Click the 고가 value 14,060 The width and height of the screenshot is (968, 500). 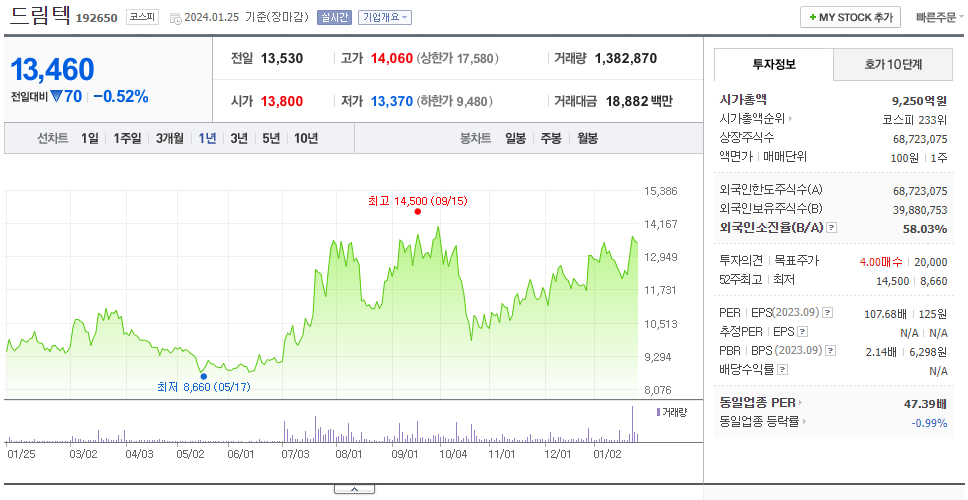tap(391, 59)
